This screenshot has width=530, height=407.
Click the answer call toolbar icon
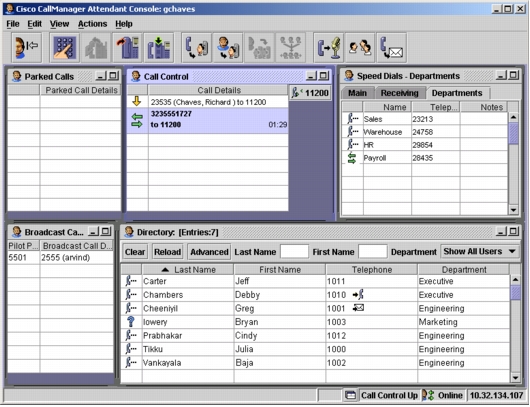coord(159,48)
